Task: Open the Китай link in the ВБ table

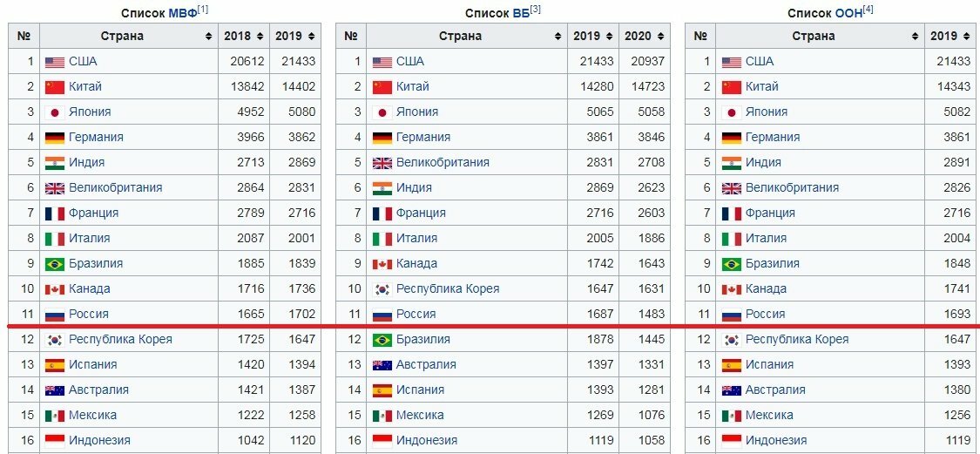Action: pos(413,86)
